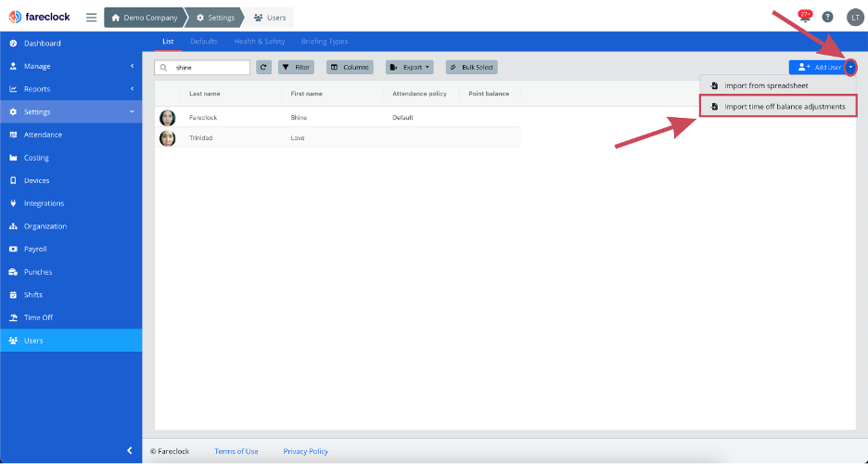
Task: Open the help question mark icon
Action: click(x=827, y=17)
